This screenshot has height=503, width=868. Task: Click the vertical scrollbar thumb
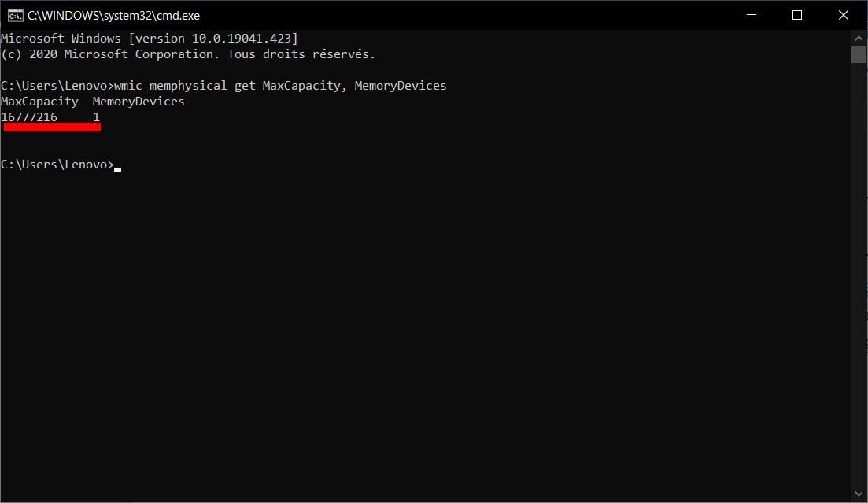coord(859,55)
